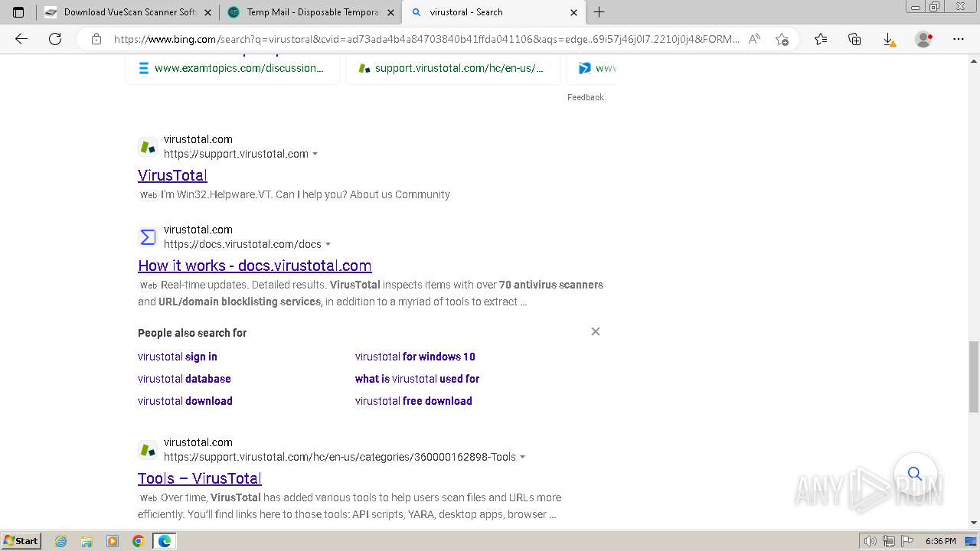Screen dimensions: 980x551
Task: Refresh the current page
Action: pyautogui.click(x=55, y=39)
